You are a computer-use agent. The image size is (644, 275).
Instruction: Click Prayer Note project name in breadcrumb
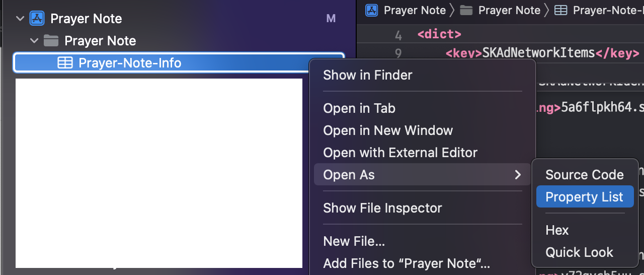click(x=415, y=10)
